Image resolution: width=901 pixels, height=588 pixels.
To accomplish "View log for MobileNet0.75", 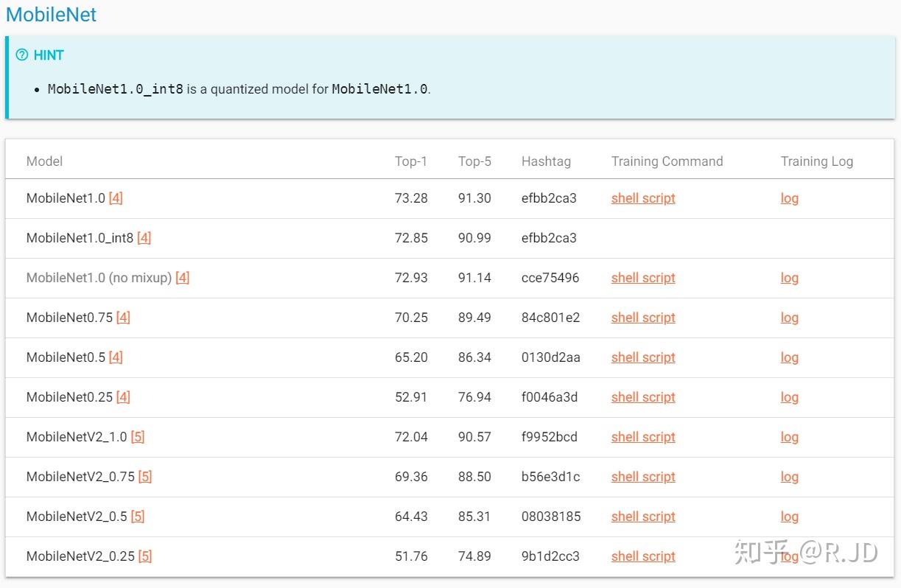I will tap(789, 318).
